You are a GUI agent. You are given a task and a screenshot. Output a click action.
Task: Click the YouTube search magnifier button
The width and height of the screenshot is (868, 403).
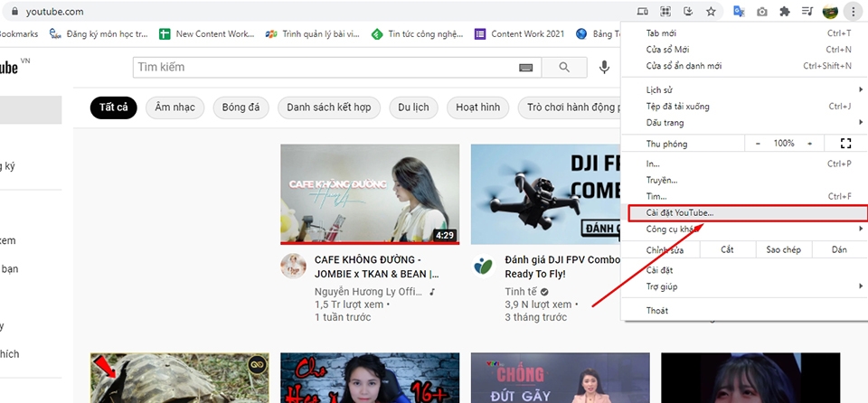[x=564, y=68]
